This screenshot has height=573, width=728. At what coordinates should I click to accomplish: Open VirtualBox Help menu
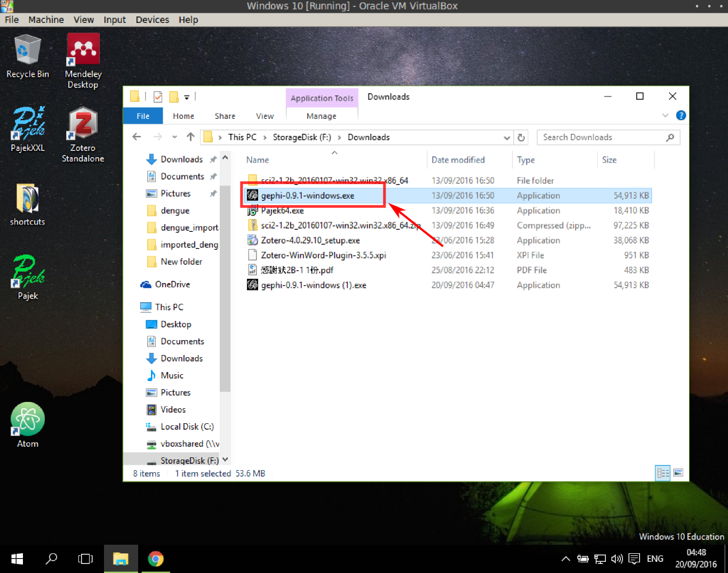(188, 20)
